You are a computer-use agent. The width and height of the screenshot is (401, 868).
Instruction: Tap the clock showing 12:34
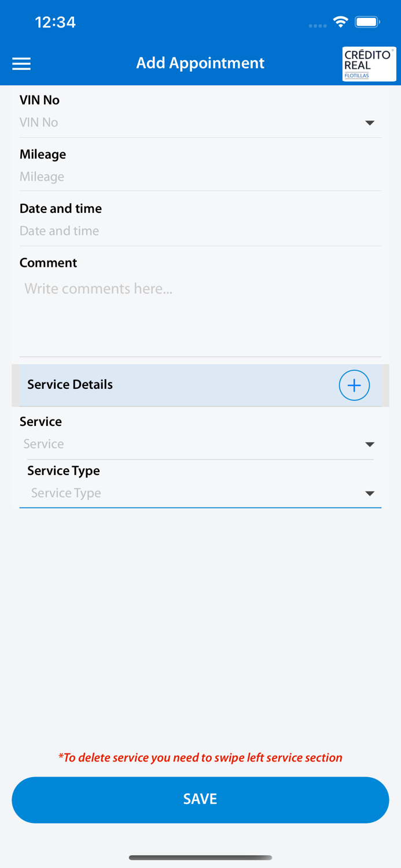pos(56,23)
